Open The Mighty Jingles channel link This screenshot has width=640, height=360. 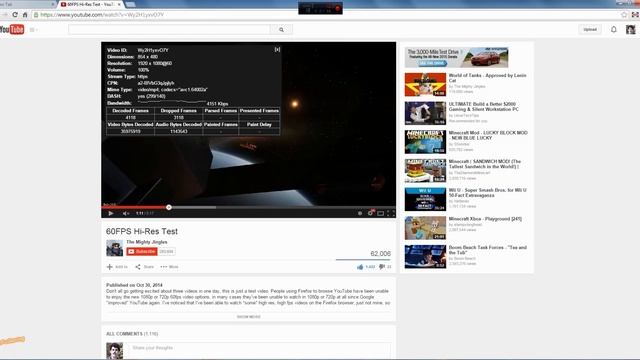147,242
